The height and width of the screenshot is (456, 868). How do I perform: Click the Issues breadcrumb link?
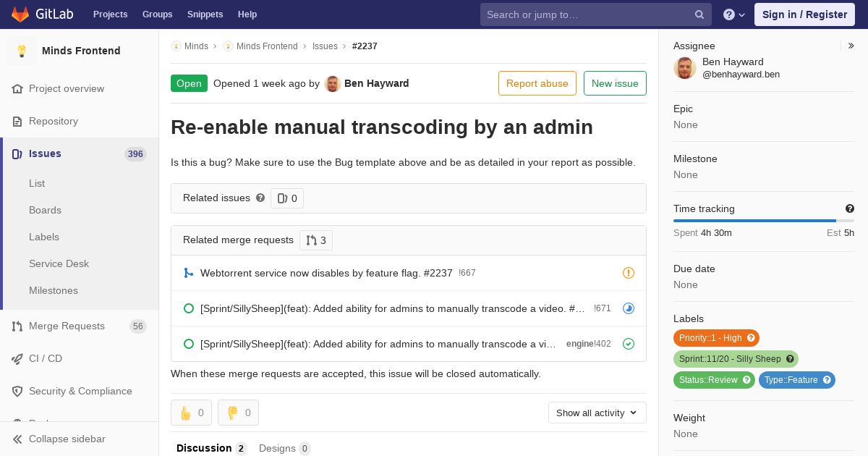coord(325,46)
